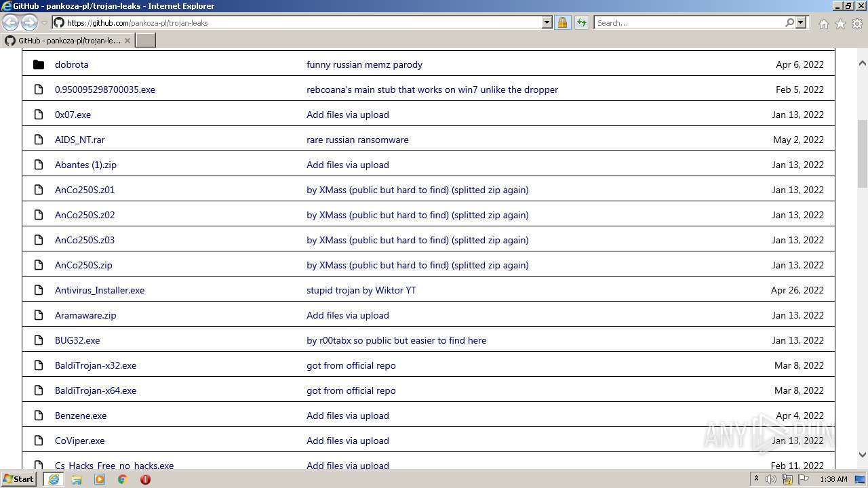Click the Action Center flag tray icon
Viewport: 868px width, 488px height.
point(804,479)
